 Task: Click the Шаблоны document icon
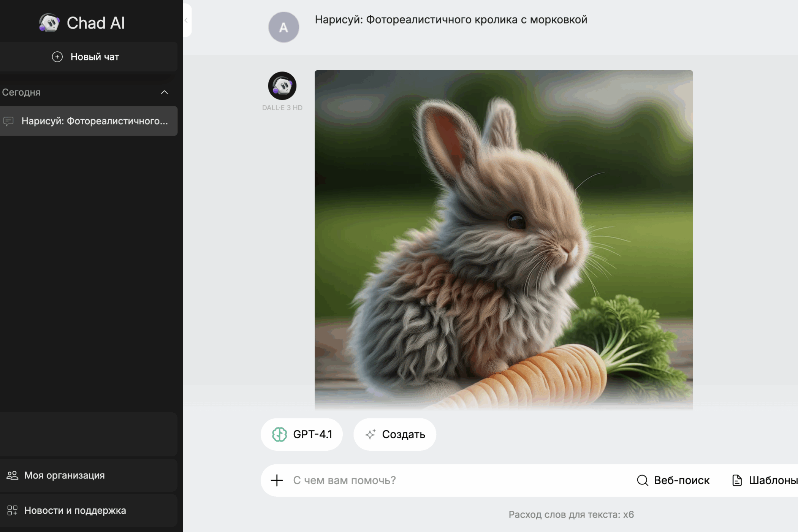pos(737,480)
